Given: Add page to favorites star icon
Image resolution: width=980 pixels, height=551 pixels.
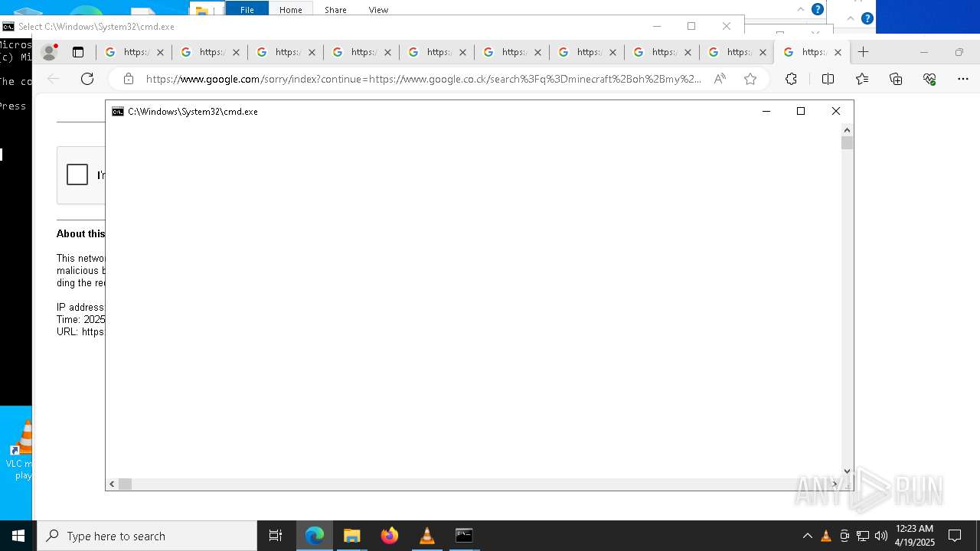Looking at the screenshot, I should tap(750, 79).
